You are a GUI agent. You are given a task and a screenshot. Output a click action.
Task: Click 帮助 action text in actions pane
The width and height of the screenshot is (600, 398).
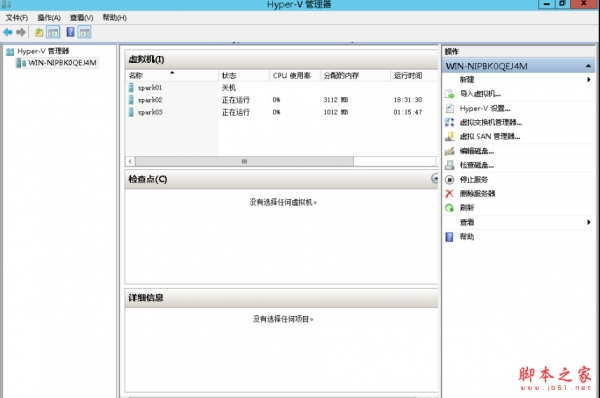click(467, 237)
